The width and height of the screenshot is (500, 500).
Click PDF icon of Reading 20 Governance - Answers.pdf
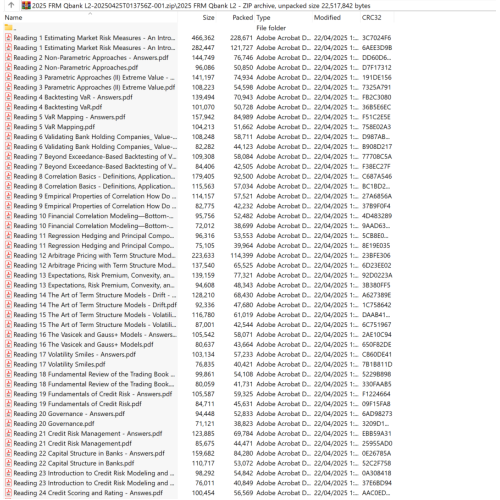click(x=8, y=414)
